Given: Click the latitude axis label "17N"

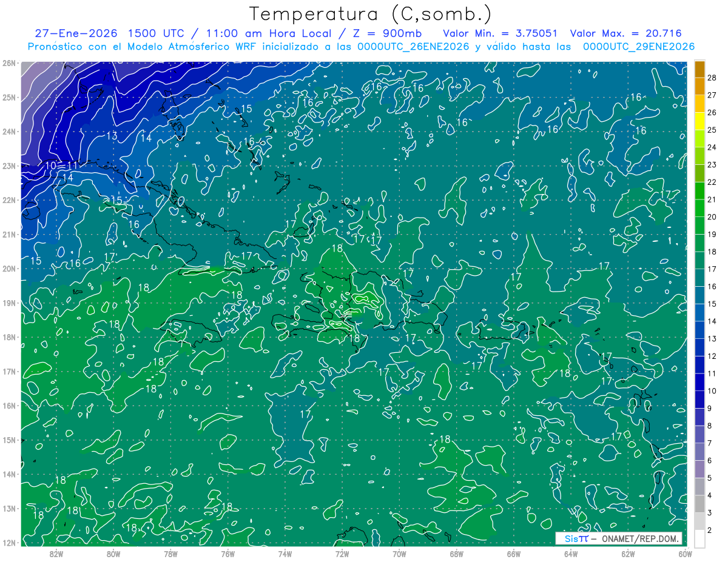Looking at the screenshot, I should [x=8, y=371].
